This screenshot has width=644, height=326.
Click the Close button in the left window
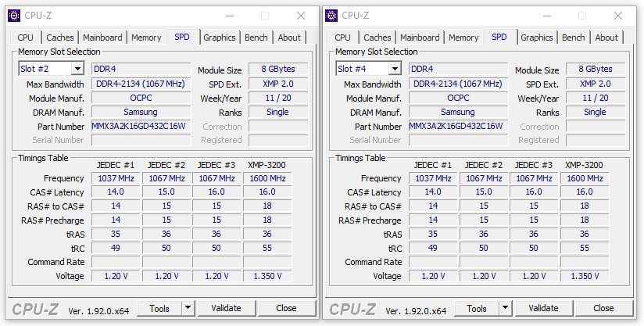pos(286,308)
